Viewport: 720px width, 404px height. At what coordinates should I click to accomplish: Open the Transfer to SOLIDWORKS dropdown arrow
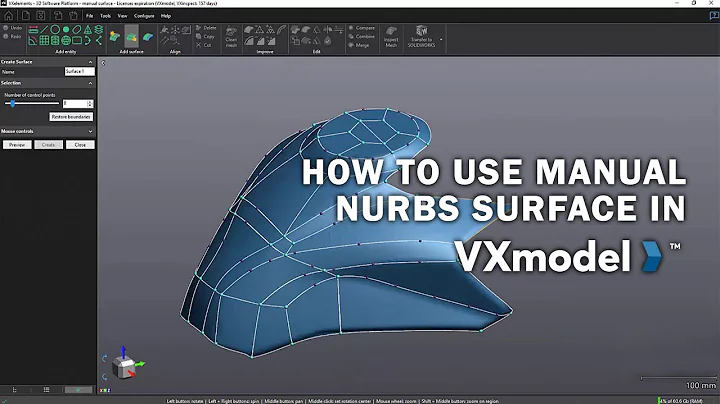tap(441, 39)
